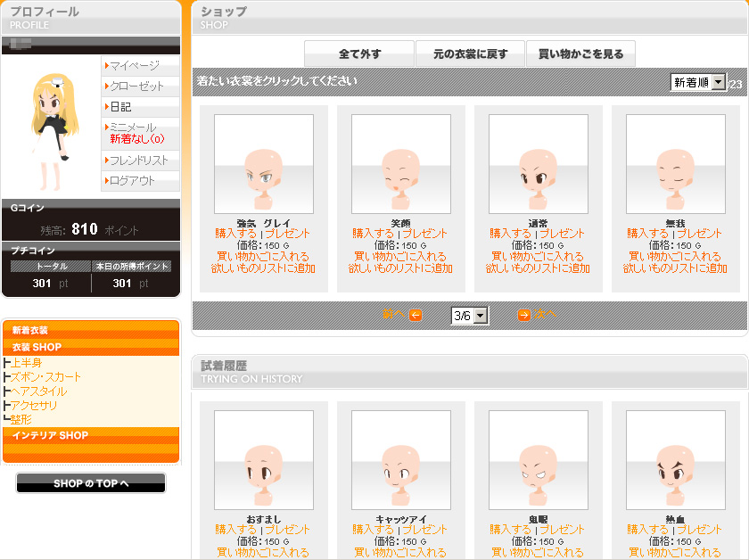Select the 熱血 face in trying-on history
The width and height of the screenshot is (749, 560).
(676, 460)
